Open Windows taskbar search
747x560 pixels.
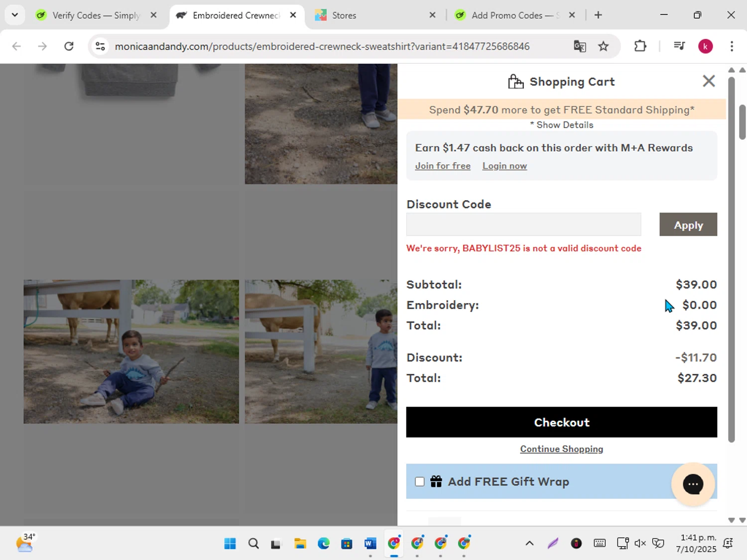point(253,544)
